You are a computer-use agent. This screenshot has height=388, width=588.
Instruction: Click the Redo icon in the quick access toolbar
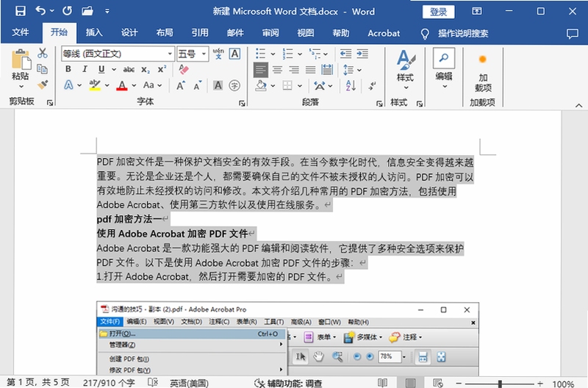[67, 11]
